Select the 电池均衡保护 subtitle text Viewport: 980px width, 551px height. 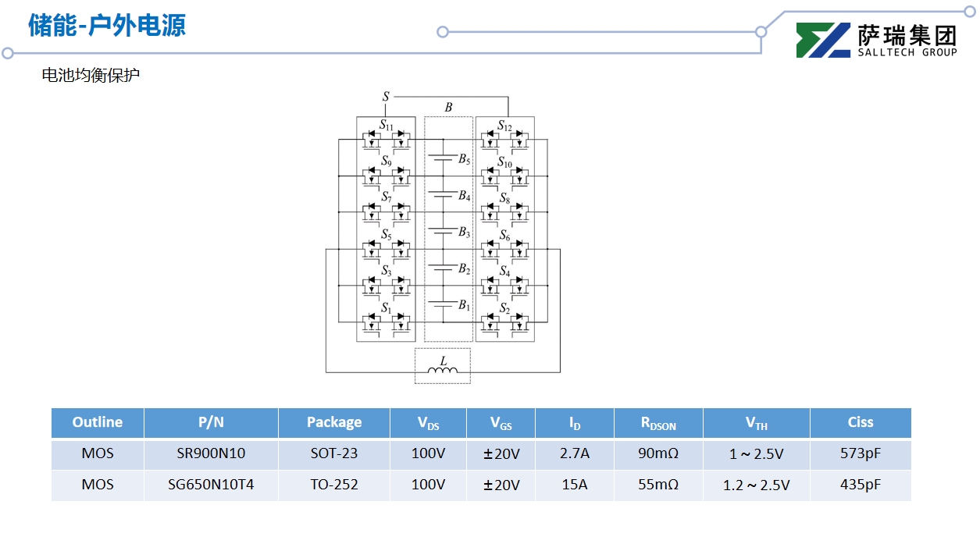[x=91, y=76]
